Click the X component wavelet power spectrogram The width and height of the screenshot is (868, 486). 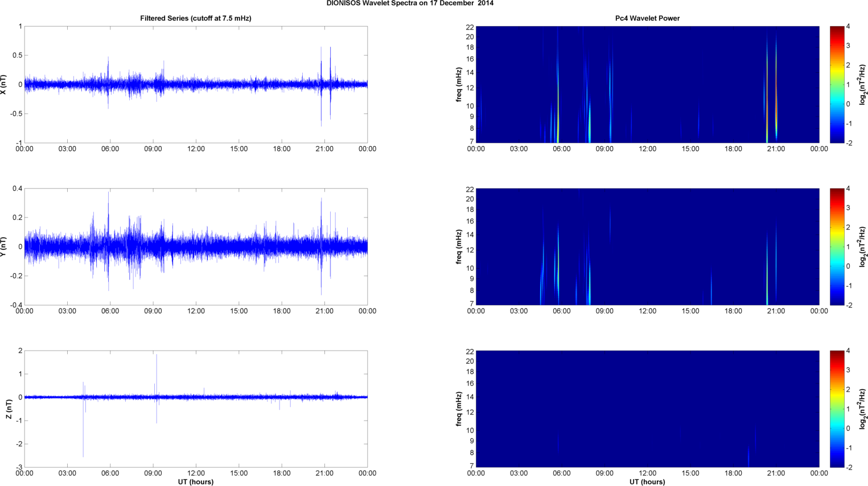[x=647, y=85]
